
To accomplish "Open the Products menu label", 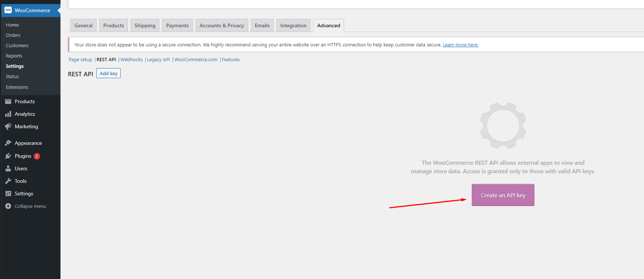I will pyautogui.click(x=25, y=101).
